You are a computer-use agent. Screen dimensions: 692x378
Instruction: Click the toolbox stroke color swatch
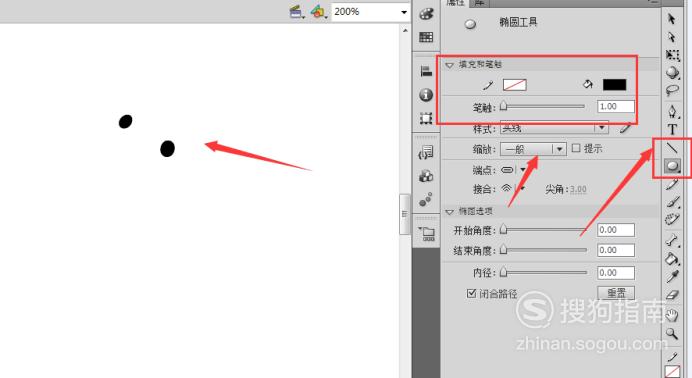tap(672, 371)
